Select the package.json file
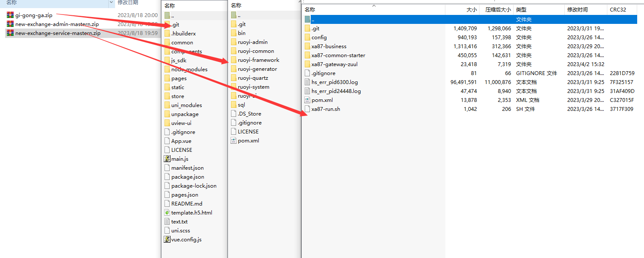Screen dimensions: 644x258 point(188,177)
